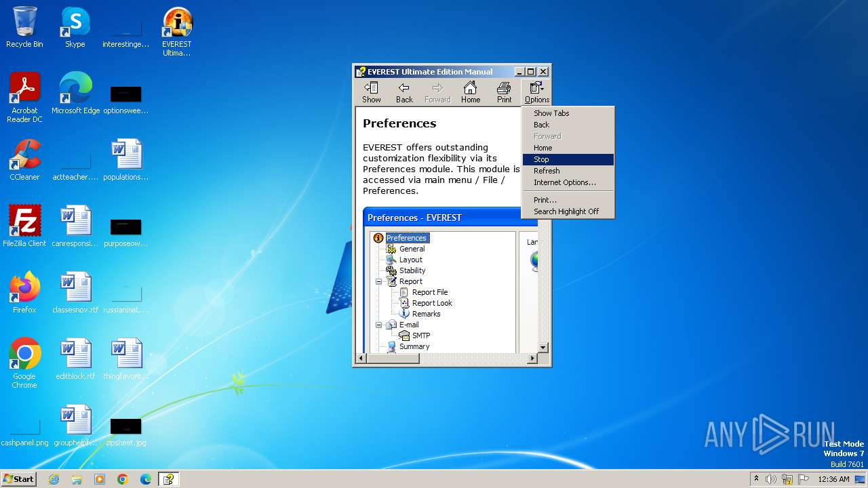
Task: Select the zipsheet.jpg file icon
Action: [126, 430]
